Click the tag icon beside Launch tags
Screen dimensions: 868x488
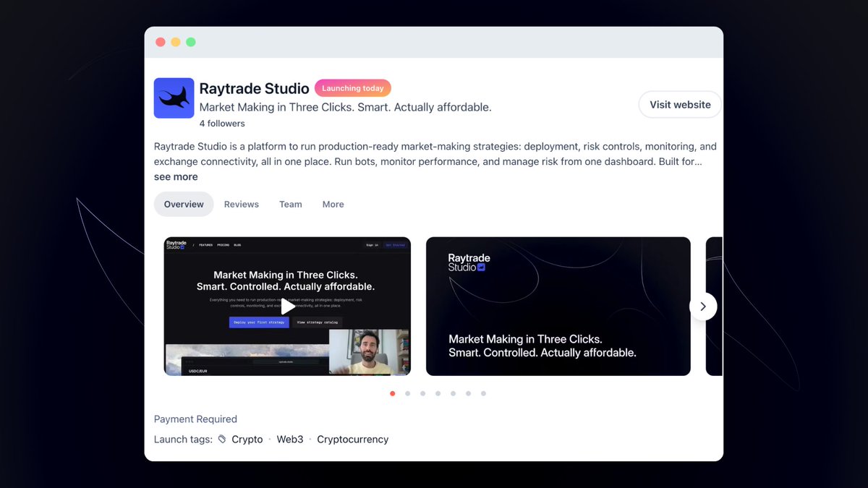point(221,439)
